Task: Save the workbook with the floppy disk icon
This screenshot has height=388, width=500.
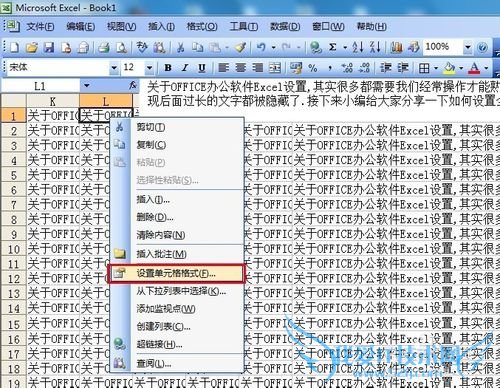Action: pos(49,48)
